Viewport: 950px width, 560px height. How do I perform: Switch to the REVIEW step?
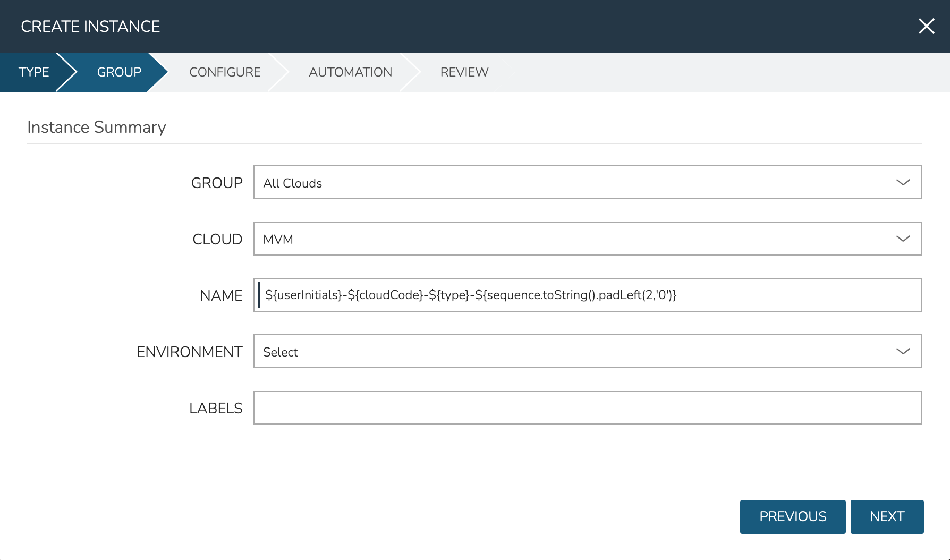click(464, 72)
